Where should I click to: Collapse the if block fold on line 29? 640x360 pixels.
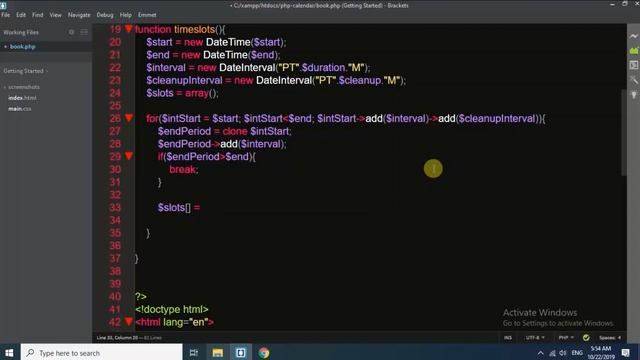129,156
